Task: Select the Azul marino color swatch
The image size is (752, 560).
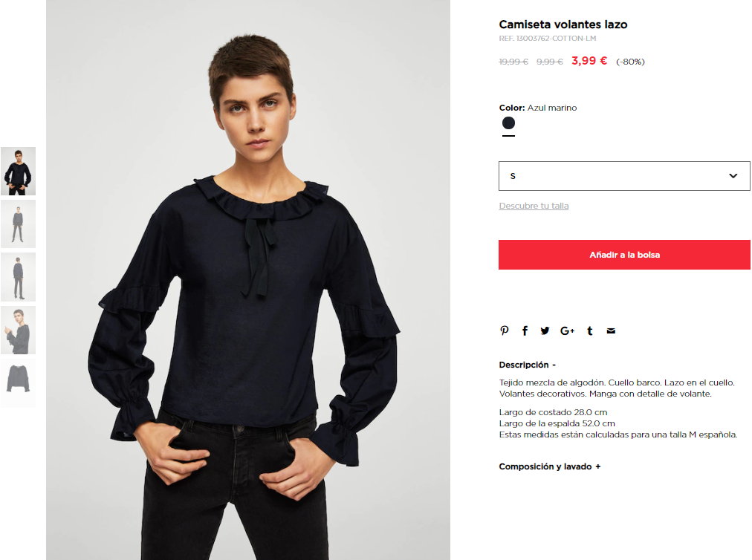Action: (508, 123)
